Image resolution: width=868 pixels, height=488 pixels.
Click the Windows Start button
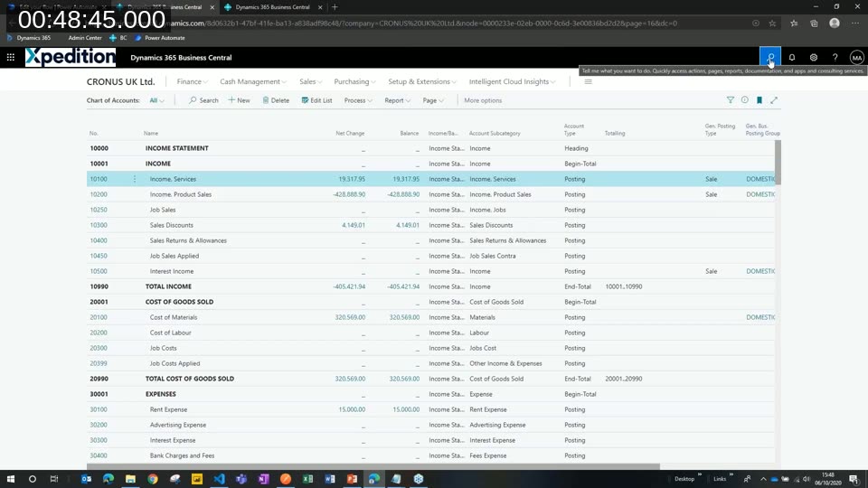point(11,479)
